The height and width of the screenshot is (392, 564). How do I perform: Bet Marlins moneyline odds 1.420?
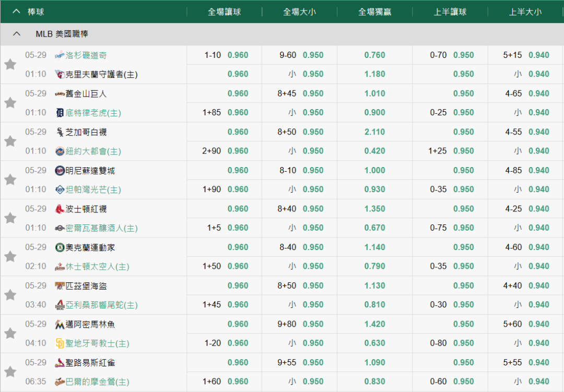tap(374, 324)
